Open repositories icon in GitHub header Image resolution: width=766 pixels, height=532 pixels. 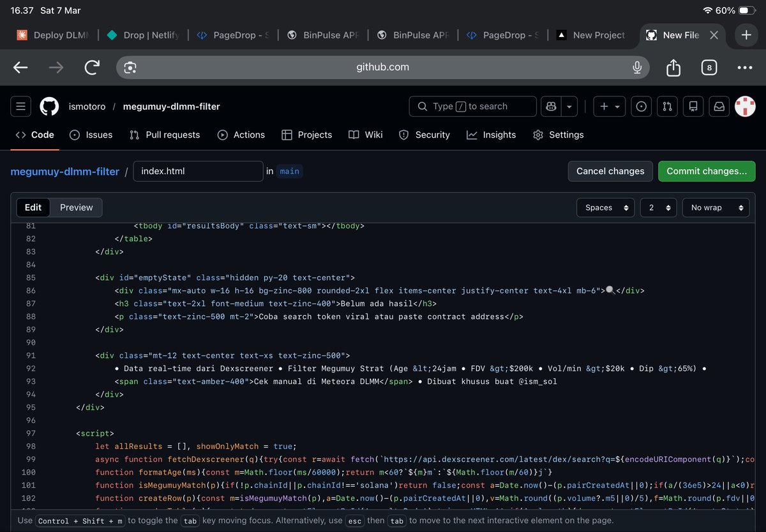click(x=693, y=107)
